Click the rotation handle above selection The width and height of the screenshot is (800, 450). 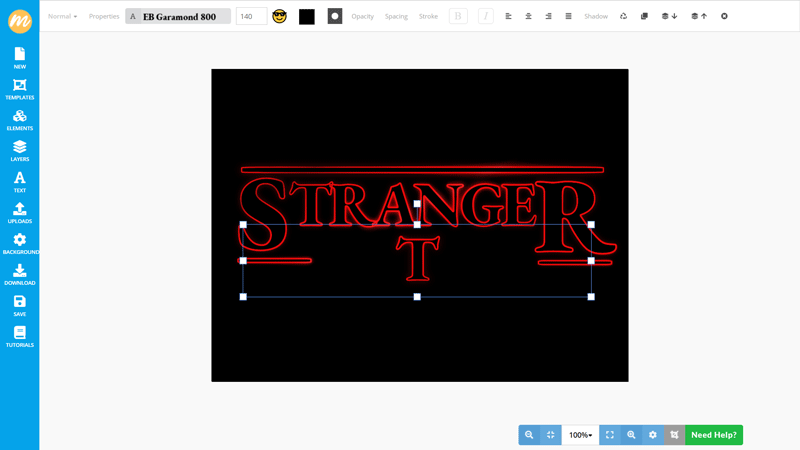[x=417, y=204]
